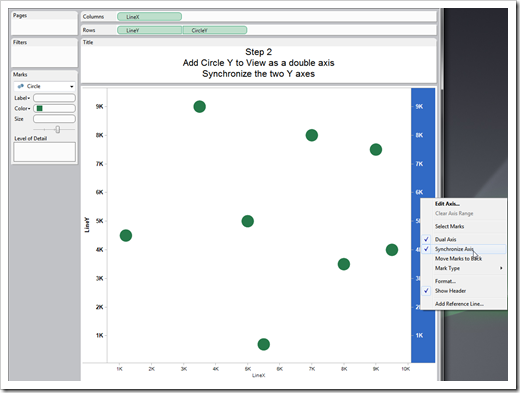Click the Level of Detail box
520x393 pixels.
[x=45, y=152]
